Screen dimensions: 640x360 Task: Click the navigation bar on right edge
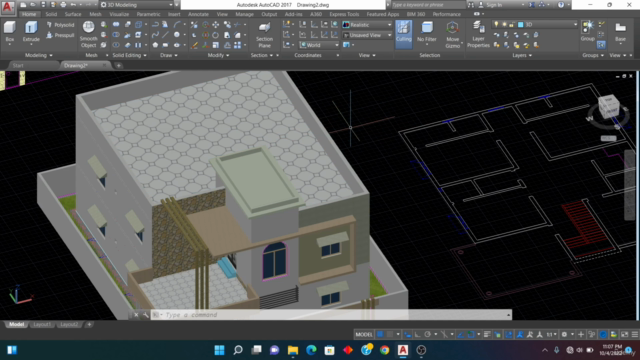[x=629, y=186]
